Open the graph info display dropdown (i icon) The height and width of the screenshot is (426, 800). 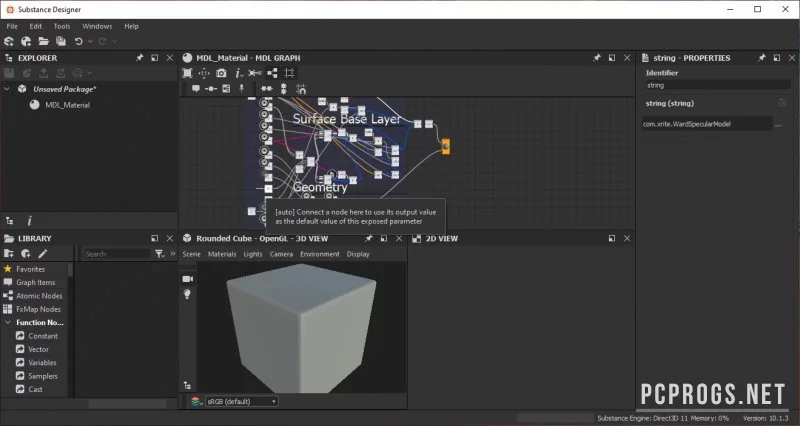click(239, 73)
